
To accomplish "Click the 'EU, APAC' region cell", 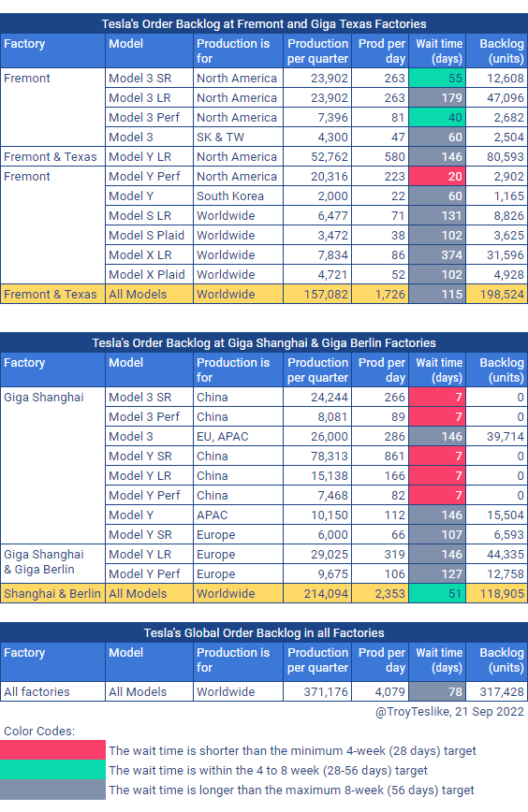I will (238, 437).
